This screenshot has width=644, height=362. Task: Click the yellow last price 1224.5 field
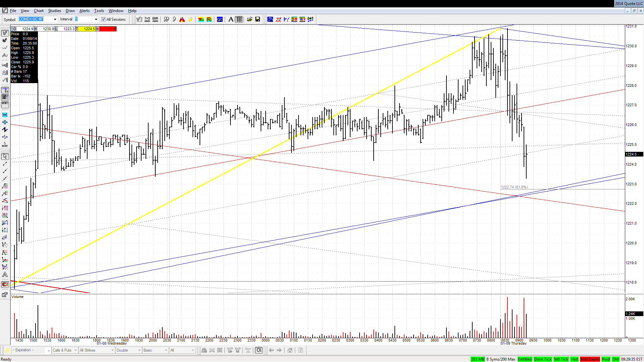87,29
